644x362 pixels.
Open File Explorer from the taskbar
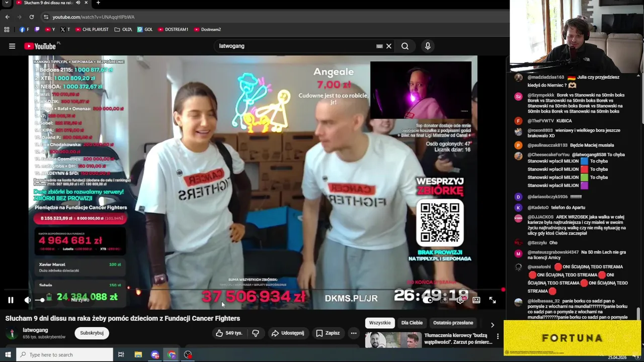coord(138,355)
